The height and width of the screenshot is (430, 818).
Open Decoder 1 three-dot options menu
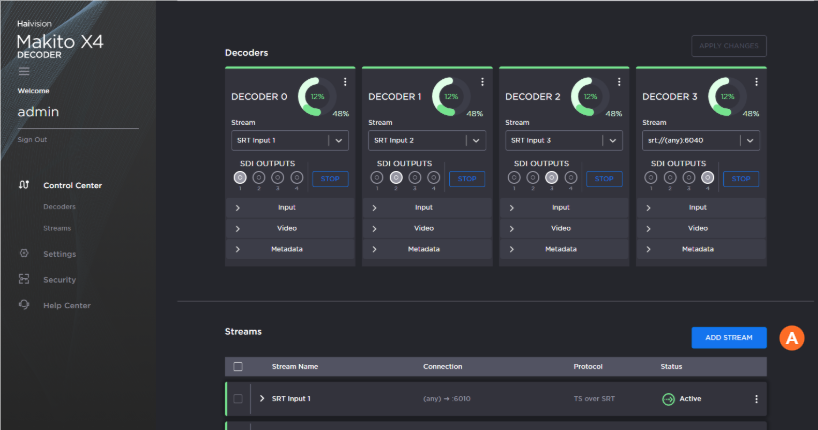tap(482, 82)
